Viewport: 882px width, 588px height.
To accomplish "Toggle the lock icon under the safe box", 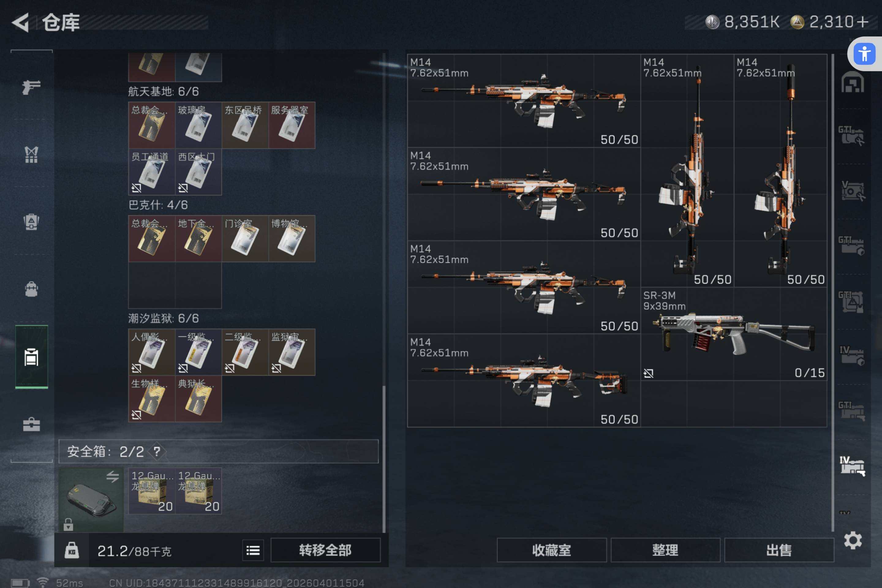I will (x=68, y=524).
